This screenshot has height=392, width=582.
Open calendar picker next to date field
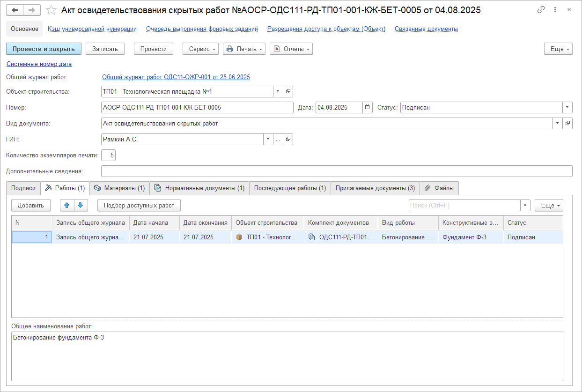(x=368, y=107)
